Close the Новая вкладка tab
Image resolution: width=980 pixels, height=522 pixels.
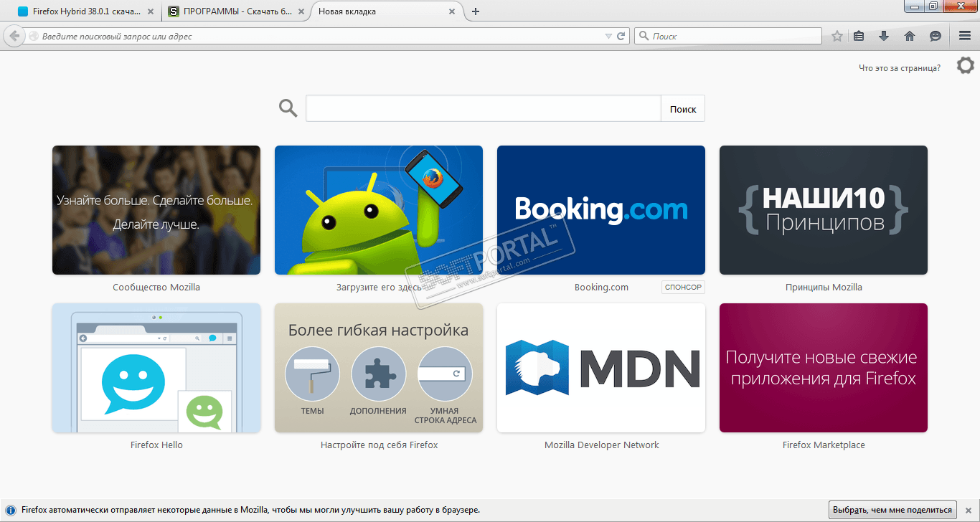[452, 11]
